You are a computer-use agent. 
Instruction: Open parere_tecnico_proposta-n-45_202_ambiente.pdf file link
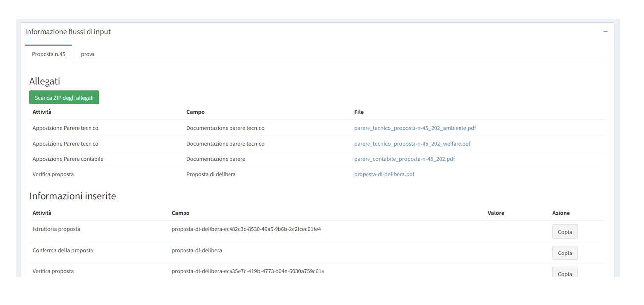coord(415,128)
